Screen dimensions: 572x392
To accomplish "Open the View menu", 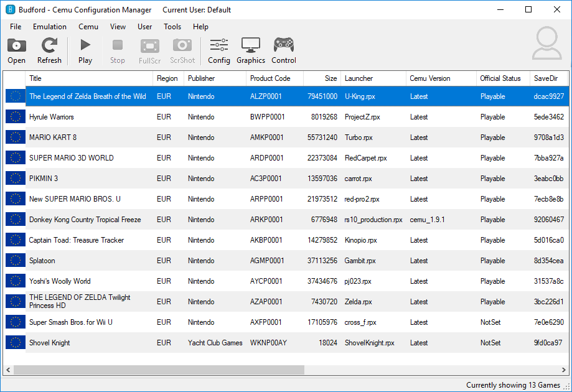I will click(118, 27).
